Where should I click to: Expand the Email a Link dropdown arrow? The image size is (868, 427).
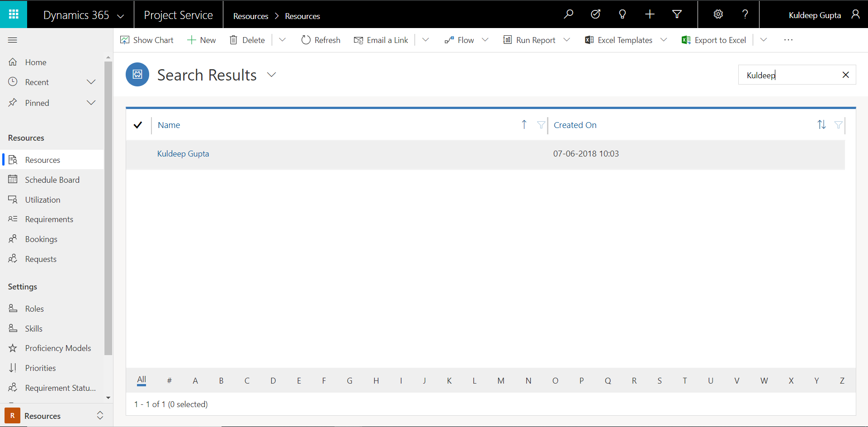[x=425, y=40]
